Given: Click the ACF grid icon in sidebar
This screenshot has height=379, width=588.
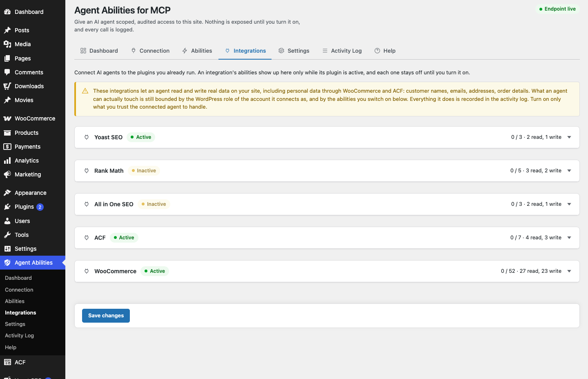Looking at the screenshot, I should pyautogui.click(x=7, y=362).
